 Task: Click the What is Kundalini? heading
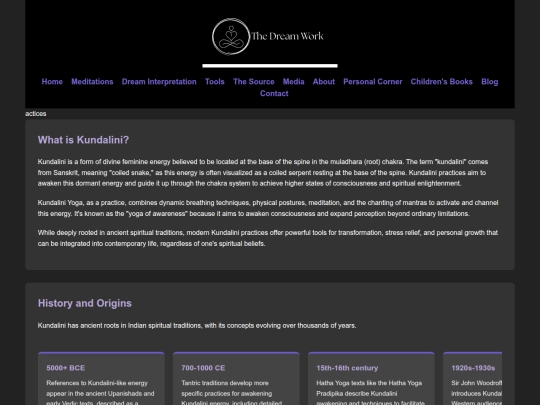tap(83, 140)
